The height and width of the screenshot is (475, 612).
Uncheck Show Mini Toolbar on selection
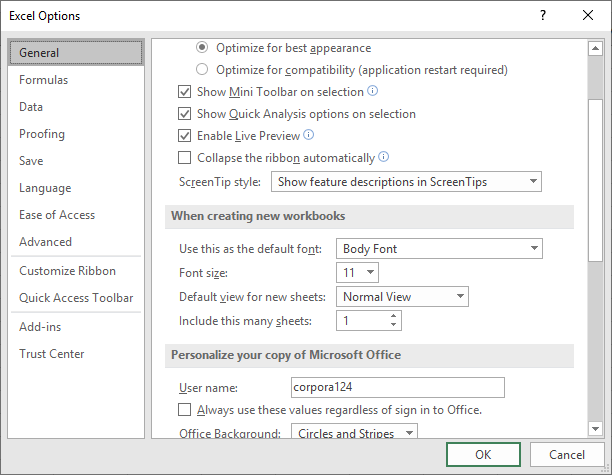pos(185,92)
